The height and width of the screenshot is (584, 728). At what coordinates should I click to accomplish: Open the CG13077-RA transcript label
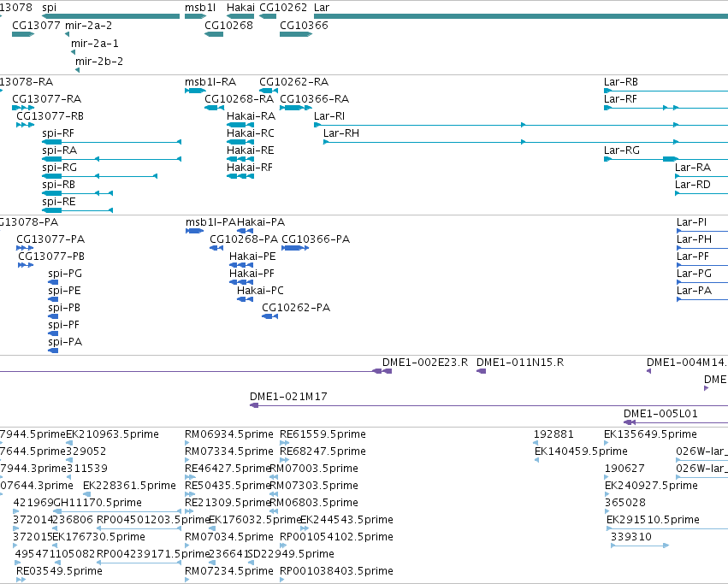tap(46, 99)
